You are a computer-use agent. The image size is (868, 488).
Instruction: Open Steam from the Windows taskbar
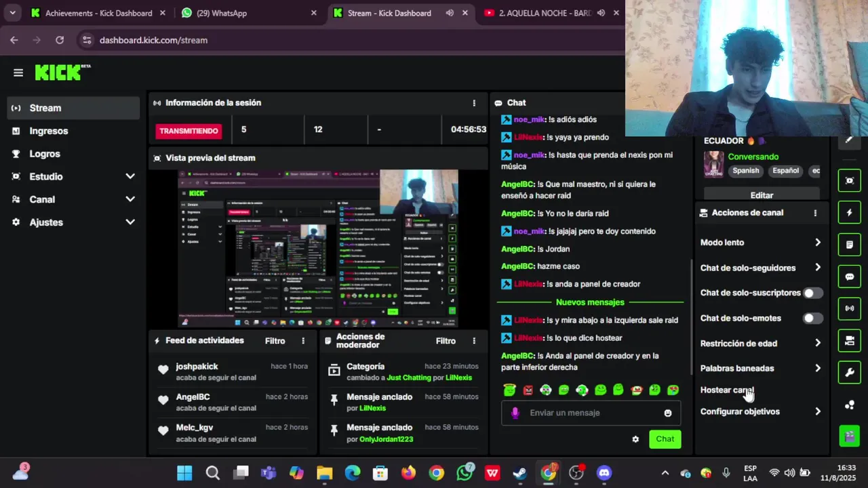tap(520, 473)
